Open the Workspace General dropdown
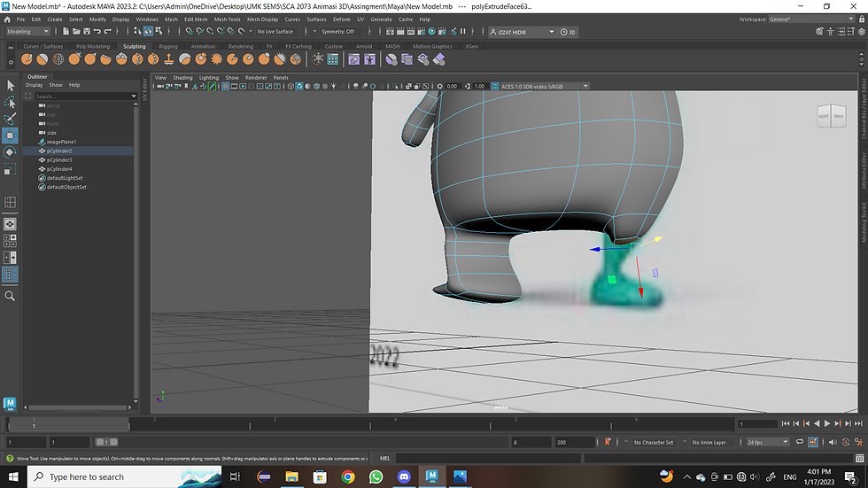This screenshot has width=868, height=488. [811, 19]
